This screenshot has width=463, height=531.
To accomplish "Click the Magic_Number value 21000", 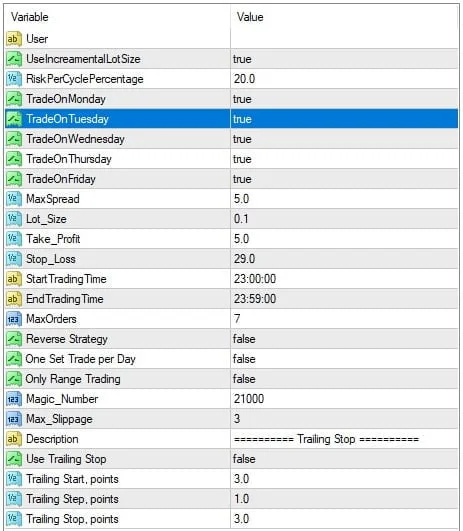I will [249, 399].
